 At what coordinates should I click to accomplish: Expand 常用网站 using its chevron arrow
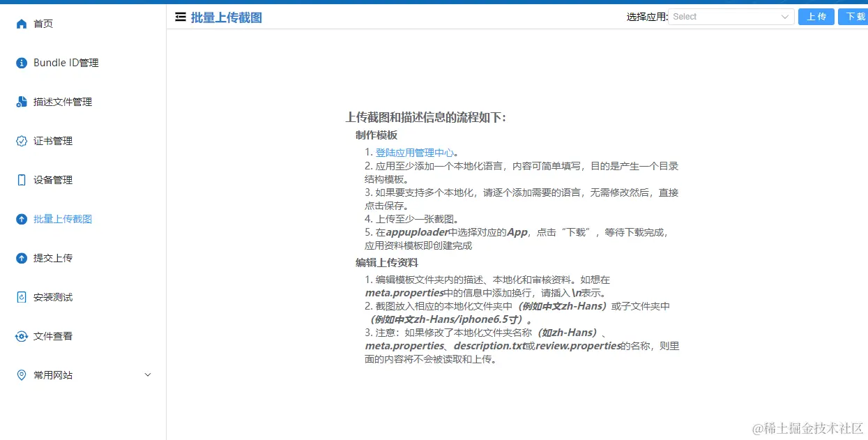tap(147, 375)
